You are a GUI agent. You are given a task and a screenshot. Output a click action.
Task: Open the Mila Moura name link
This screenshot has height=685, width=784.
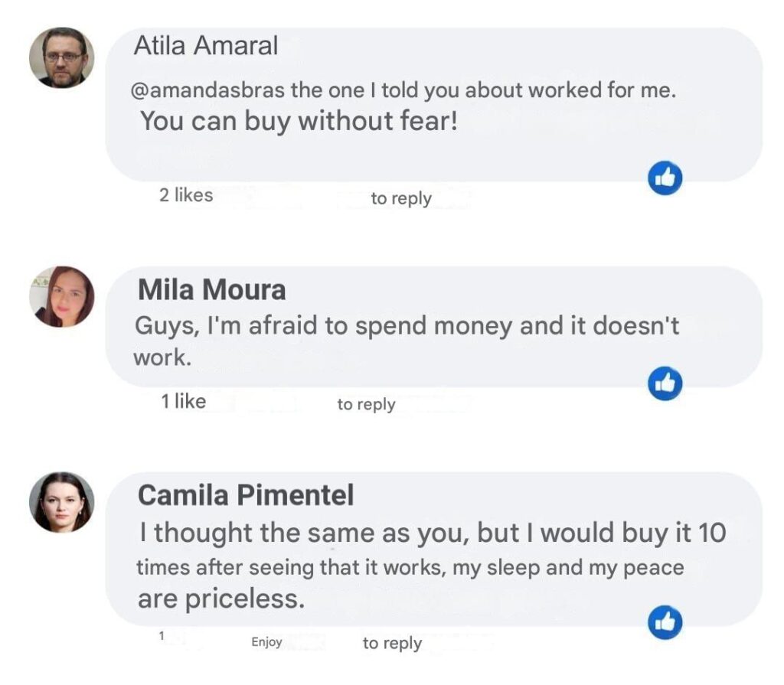pos(212,290)
